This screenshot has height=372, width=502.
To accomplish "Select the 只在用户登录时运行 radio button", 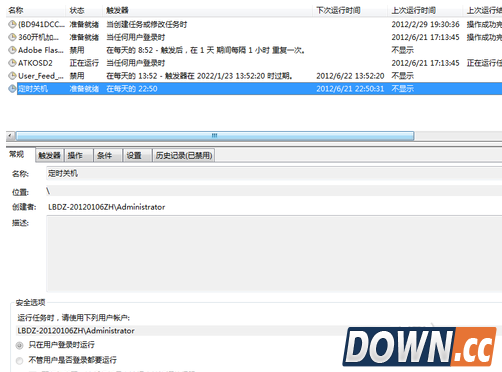I will pos(20,345).
